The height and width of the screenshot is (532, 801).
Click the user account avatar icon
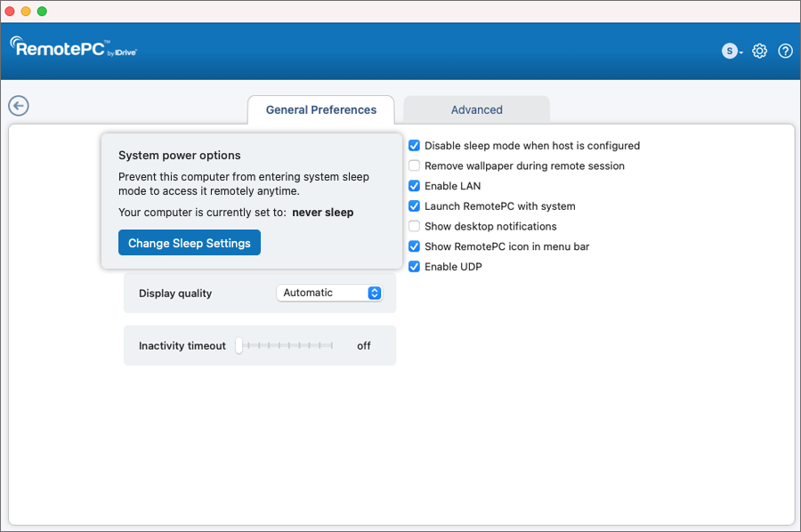click(729, 52)
